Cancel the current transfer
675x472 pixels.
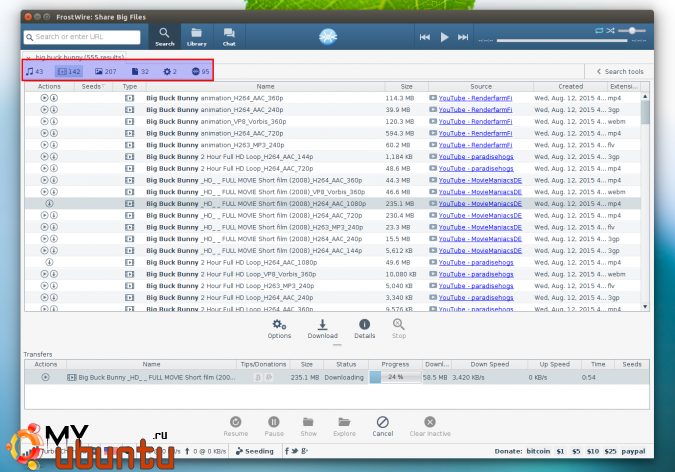coord(383,426)
